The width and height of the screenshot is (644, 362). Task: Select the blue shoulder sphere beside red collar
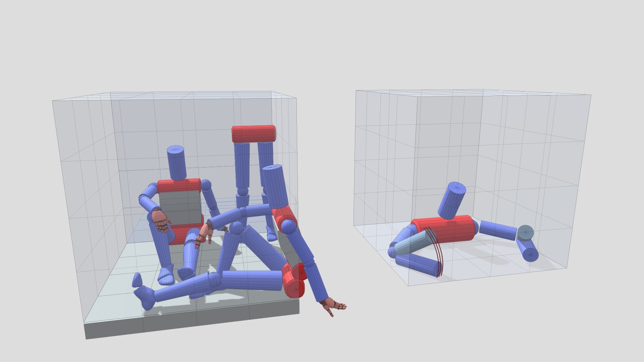pyautogui.click(x=288, y=227)
